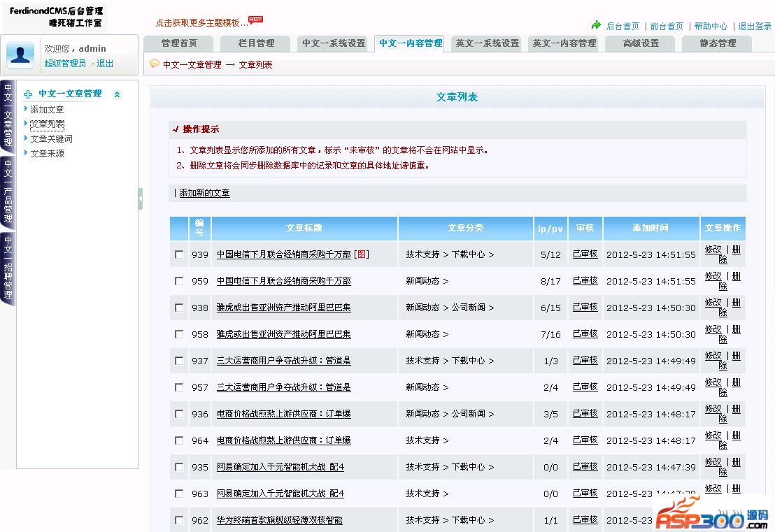
Task: Collapse the 中文一文章管理 menu section
Action: (x=117, y=94)
